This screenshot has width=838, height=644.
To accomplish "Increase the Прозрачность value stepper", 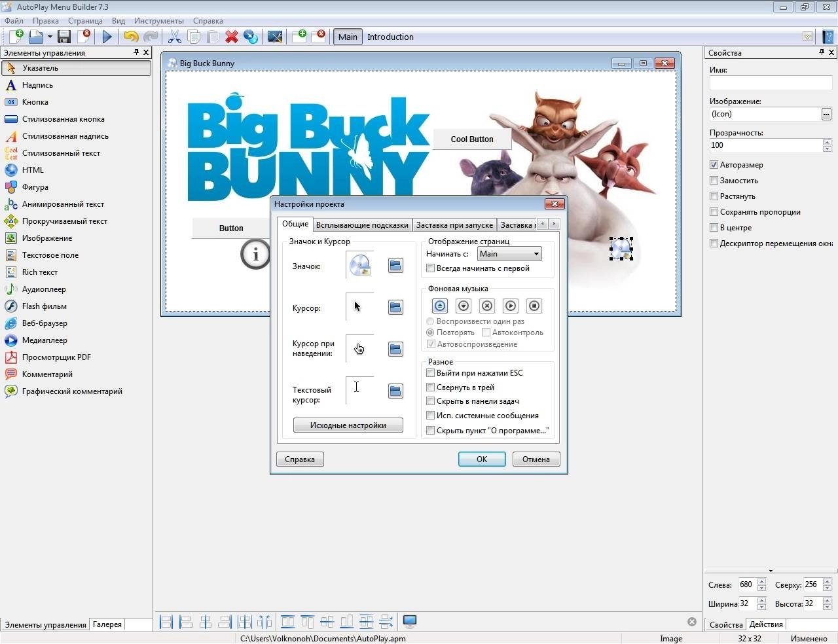I will coord(827,142).
